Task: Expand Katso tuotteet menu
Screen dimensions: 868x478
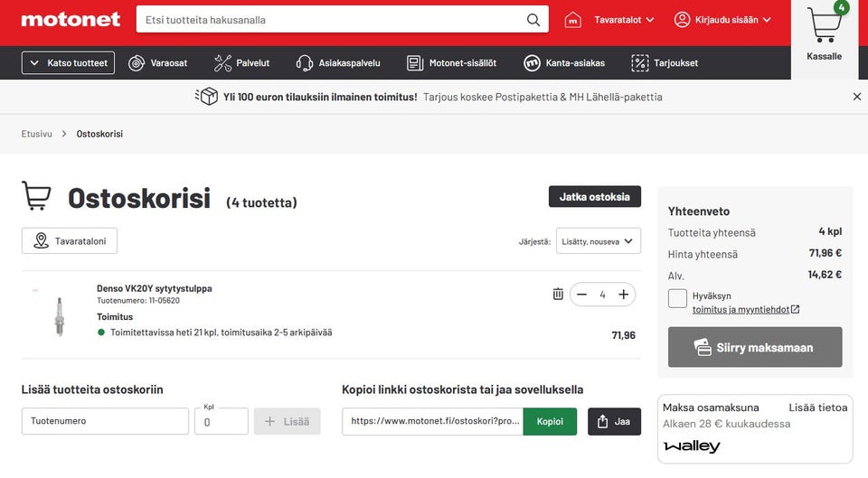Action: point(68,62)
